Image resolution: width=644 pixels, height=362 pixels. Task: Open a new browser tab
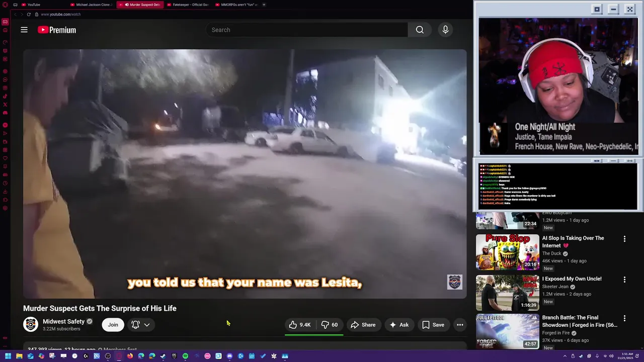[x=264, y=5]
